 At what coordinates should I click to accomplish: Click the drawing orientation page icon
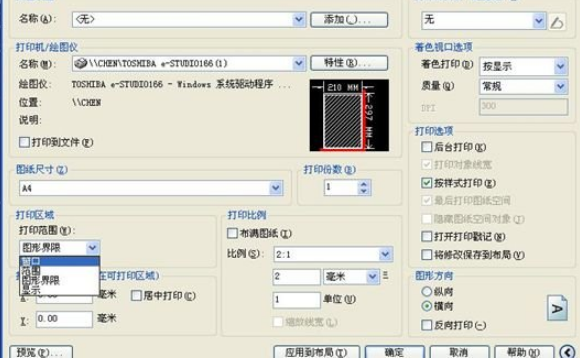[x=557, y=308]
